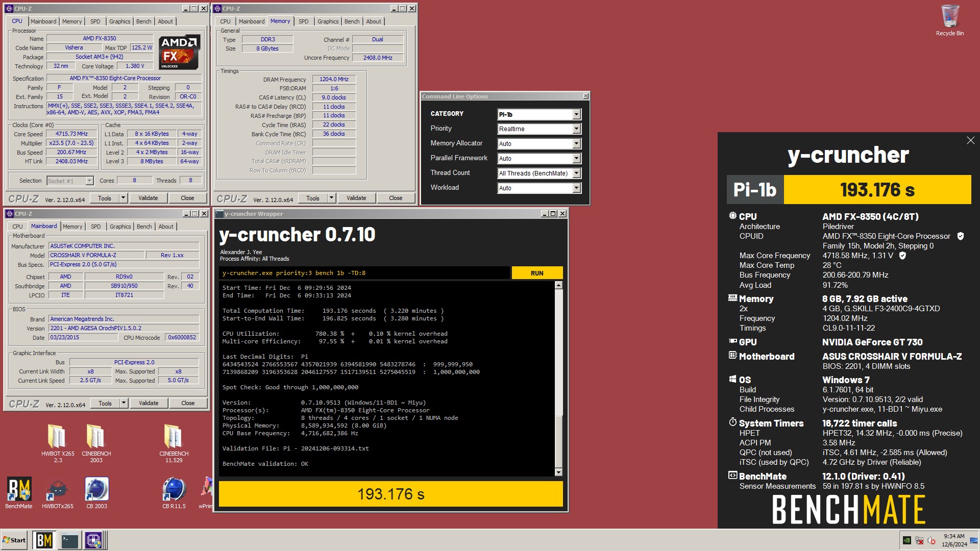Click Close in CPU-Z Memory window
The height and width of the screenshot is (551, 980).
click(396, 198)
